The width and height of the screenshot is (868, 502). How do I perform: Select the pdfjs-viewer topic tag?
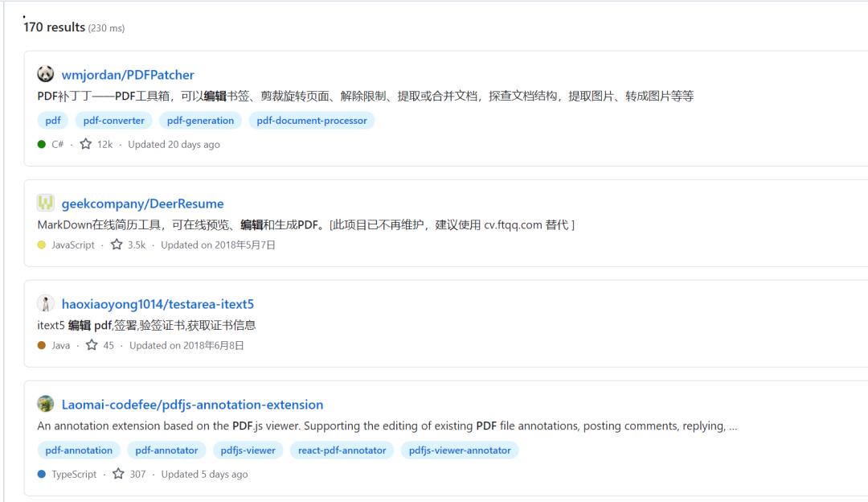[247, 450]
